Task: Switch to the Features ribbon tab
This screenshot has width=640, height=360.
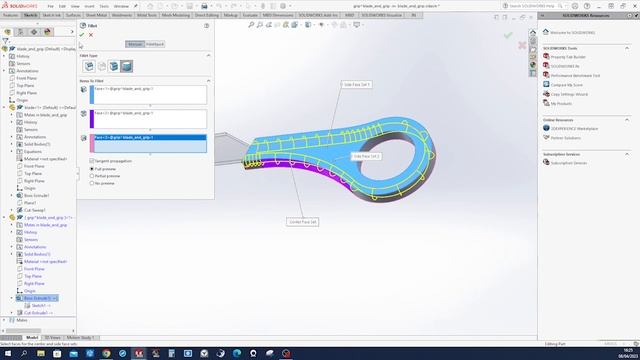Action: pyautogui.click(x=11, y=15)
